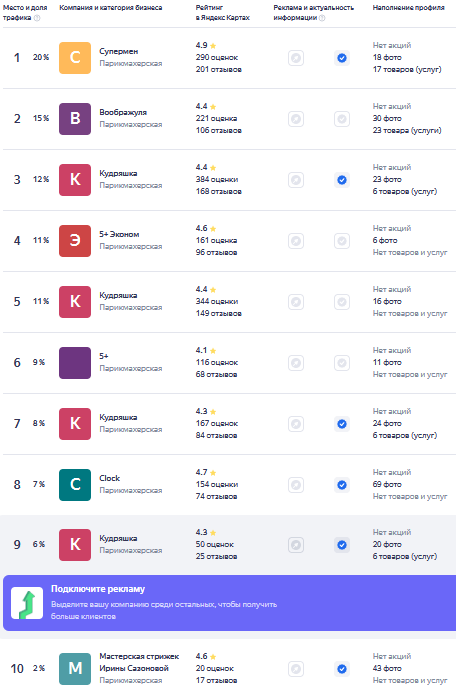Click the green arrow advertising icon
456x691 pixels.
tap(27, 602)
